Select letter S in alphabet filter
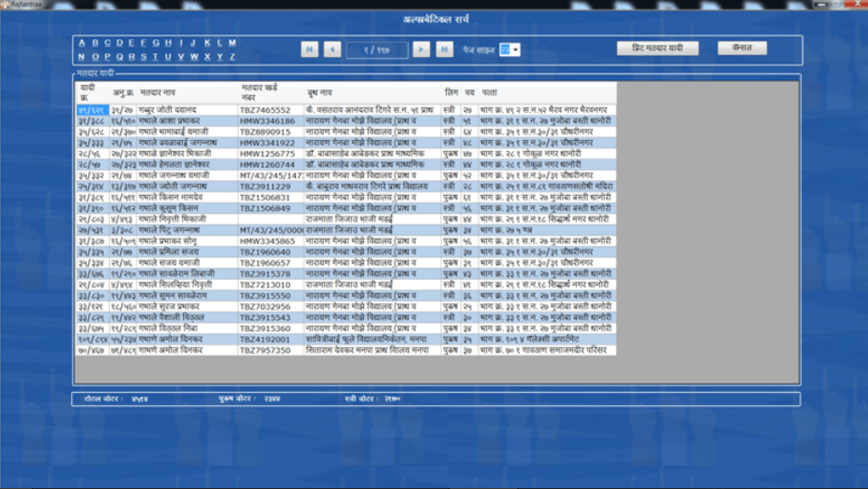This screenshot has height=489, width=868. click(x=145, y=57)
